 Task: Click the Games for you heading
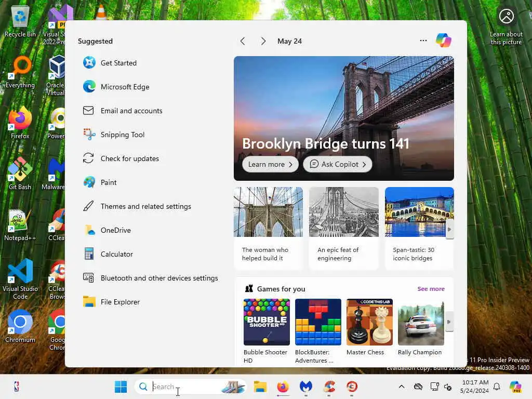tap(281, 289)
